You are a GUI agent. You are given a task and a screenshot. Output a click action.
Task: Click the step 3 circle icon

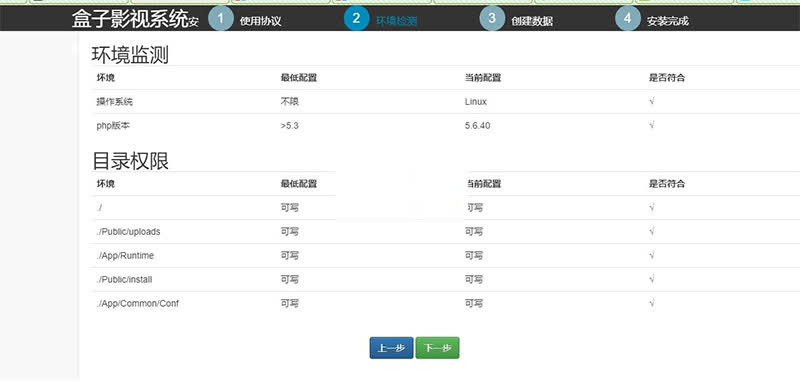pyautogui.click(x=492, y=18)
